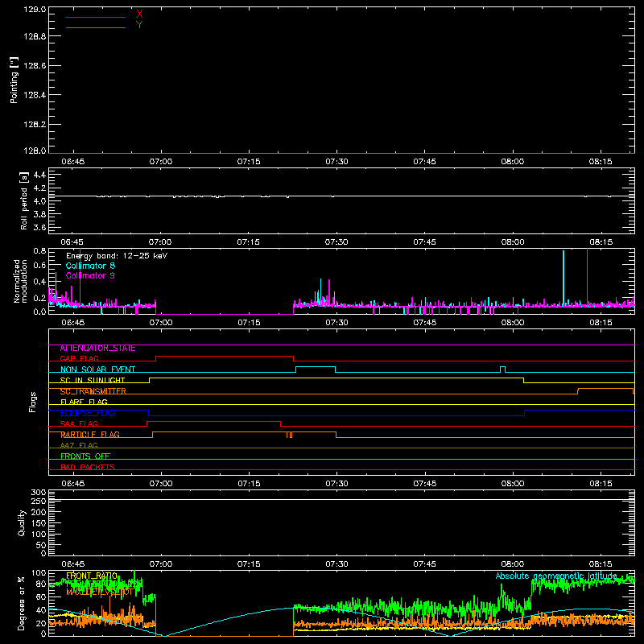Select the BAD_PACKETS flag label
644x644 pixels.
[88, 467]
